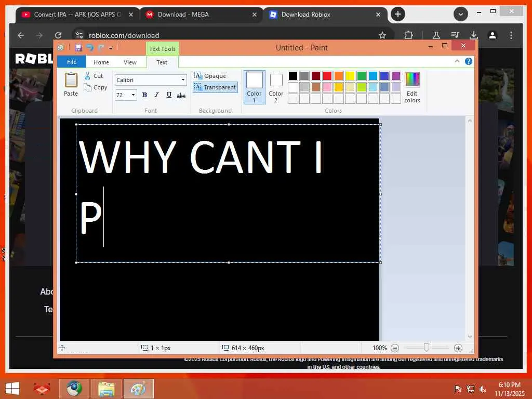Image resolution: width=532 pixels, height=399 pixels.
Task: Click the vertical scrollbar up arrow in Paint
Action: pyautogui.click(x=470, y=121)
